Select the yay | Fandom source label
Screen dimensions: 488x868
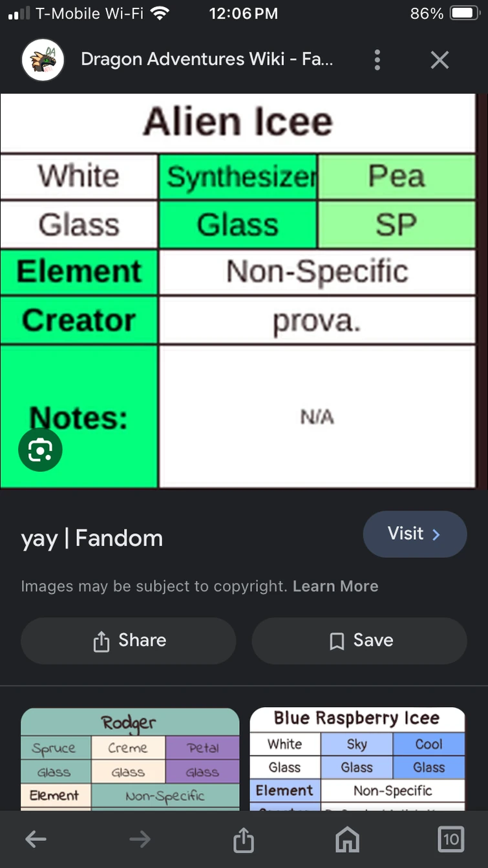click(x=91, y=538)
